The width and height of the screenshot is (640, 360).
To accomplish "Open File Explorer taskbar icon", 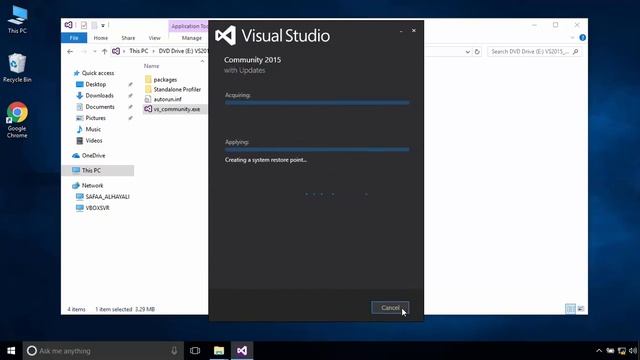I will tap(219, 351).
